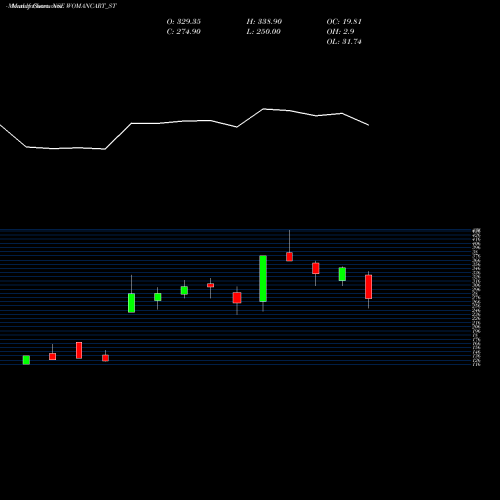Screen dimensions: 500x500
Task: Select the close value C: 274.90
Action: coord(183,31)
